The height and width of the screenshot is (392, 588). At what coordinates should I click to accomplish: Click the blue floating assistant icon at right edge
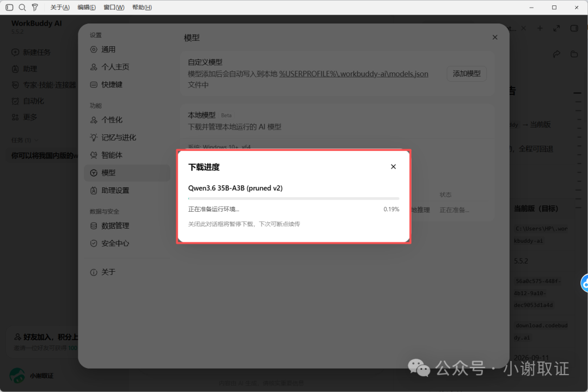click(585, 283)
